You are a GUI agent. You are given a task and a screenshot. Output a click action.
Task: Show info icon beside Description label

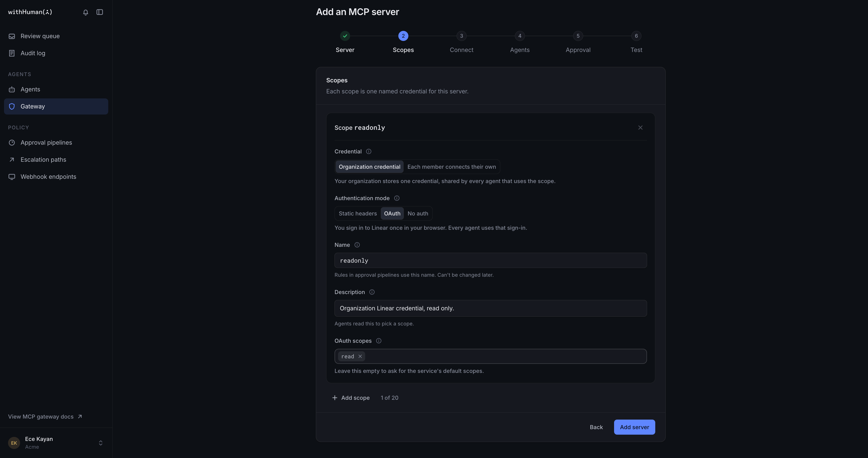pyautogui.click(x=372, y=292)
